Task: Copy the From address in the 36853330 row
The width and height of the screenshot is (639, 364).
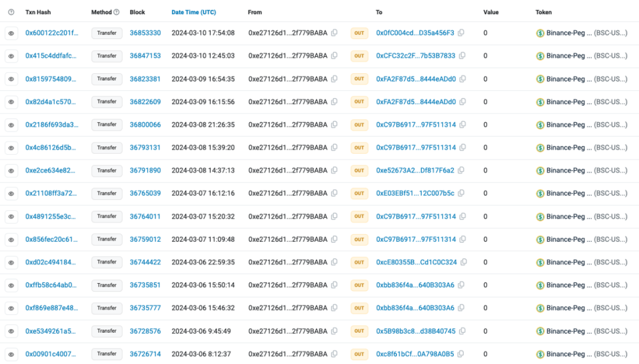Action: [334, 33]
